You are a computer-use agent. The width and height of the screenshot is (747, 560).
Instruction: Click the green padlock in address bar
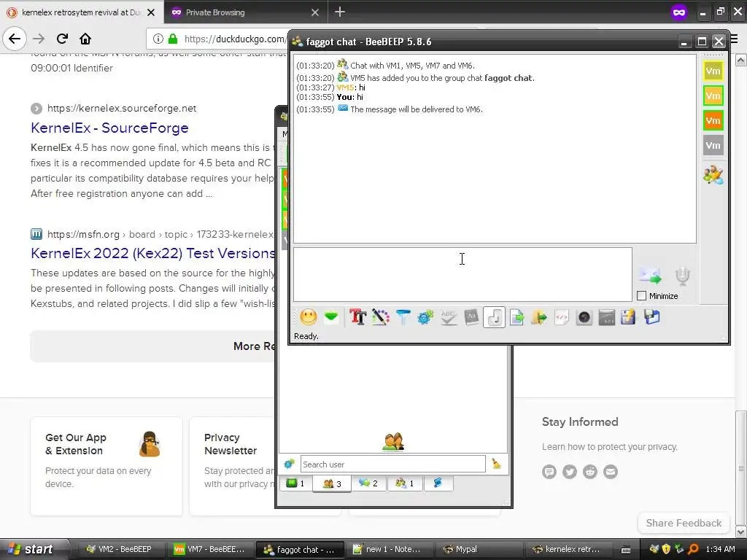click(173, 39)
